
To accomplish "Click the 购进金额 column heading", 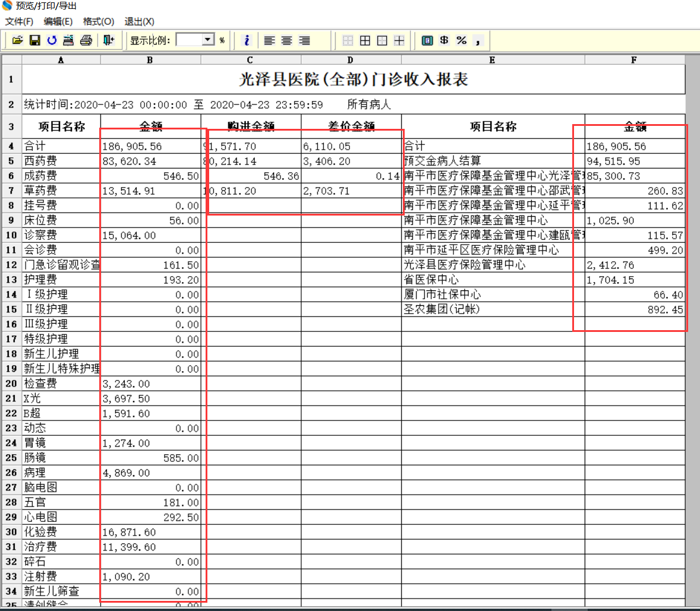I will pos(250,126).
